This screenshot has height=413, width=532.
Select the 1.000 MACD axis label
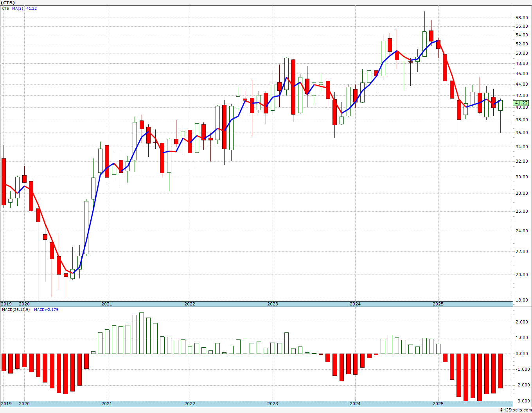pos(522,338)
